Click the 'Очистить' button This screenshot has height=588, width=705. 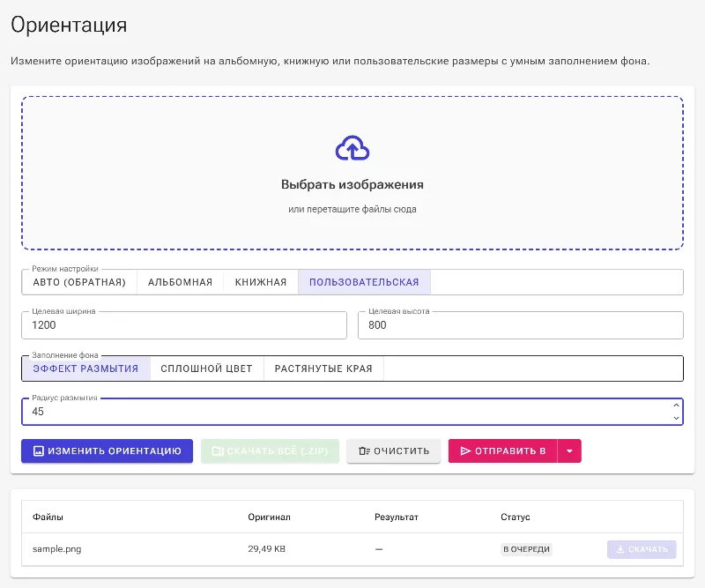click(393, 450)
